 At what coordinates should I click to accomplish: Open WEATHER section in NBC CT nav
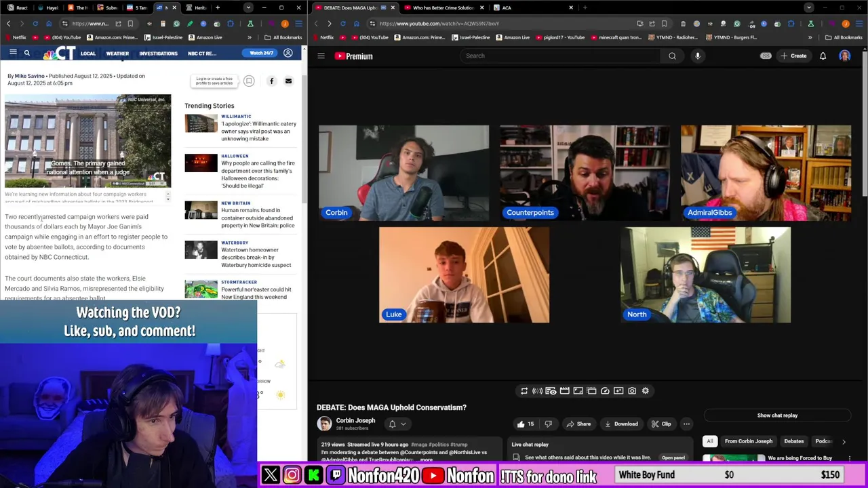(x=117, y=54)
